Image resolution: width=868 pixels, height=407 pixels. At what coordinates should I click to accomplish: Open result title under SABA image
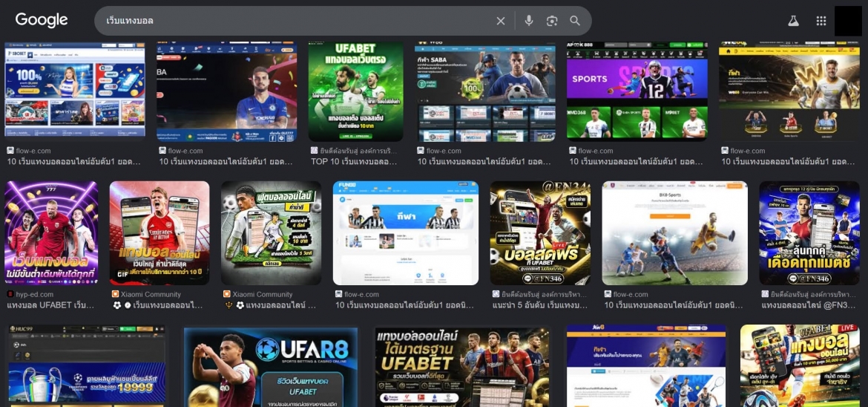484,162
